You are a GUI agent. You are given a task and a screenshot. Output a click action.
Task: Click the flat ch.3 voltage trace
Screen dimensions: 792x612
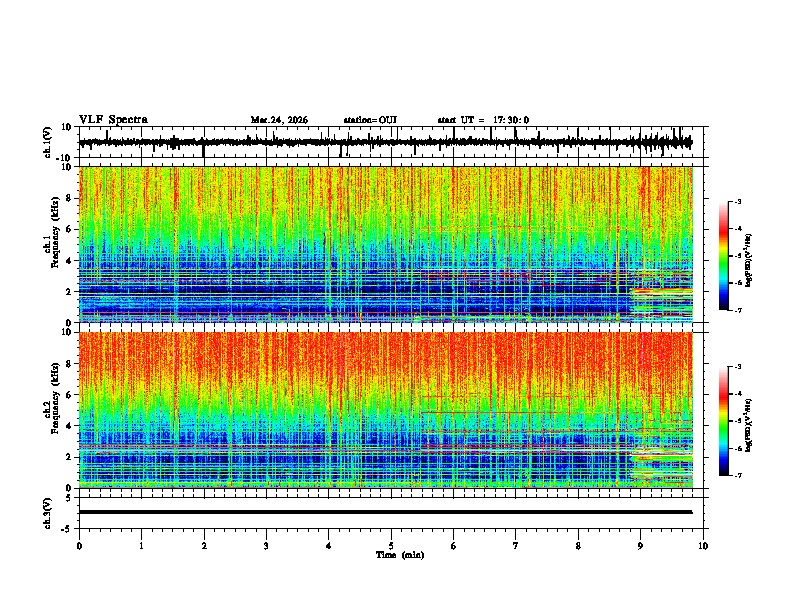point(385,512)
